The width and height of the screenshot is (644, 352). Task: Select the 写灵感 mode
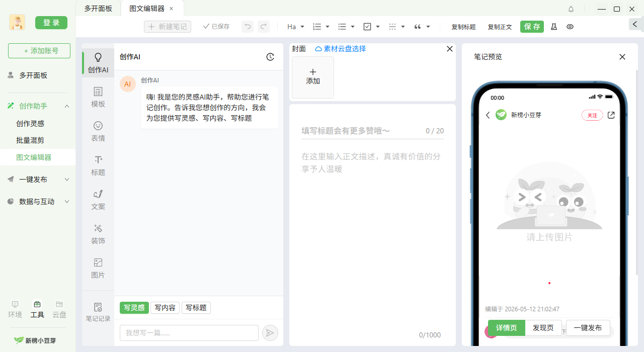coord(134,308)
